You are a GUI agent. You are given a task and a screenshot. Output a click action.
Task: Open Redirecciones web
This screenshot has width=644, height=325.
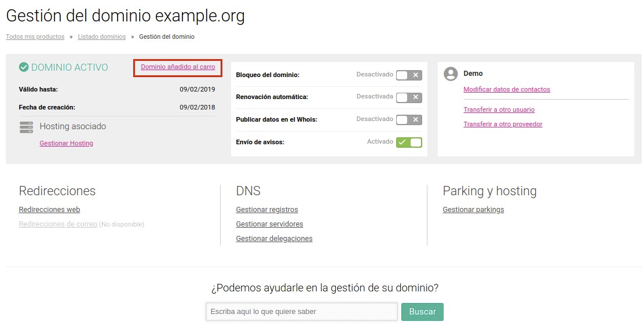(x=49, y=210)
